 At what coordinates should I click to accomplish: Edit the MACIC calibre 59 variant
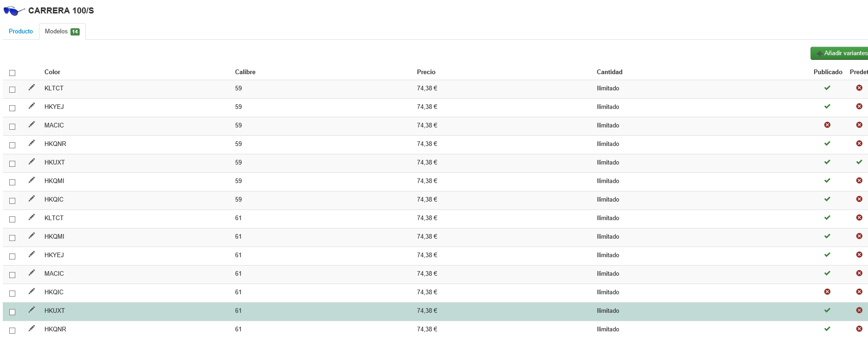coord(32,125)
